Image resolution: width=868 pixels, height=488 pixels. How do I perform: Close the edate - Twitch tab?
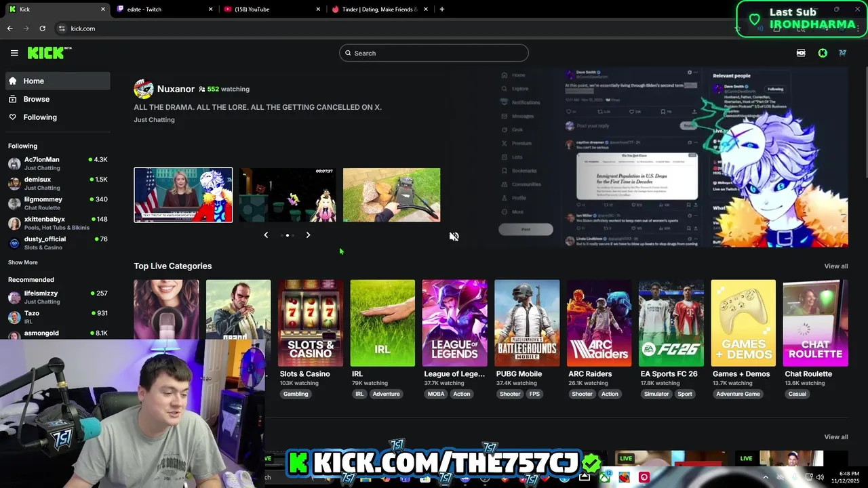click(x=210, y=9)
